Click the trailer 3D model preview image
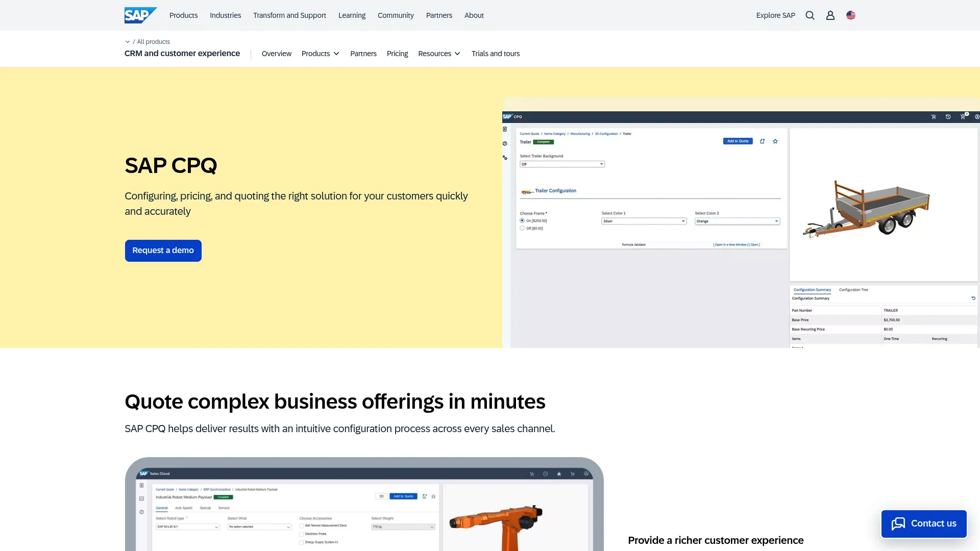This screenshot has width=980, height=551. 866,210
